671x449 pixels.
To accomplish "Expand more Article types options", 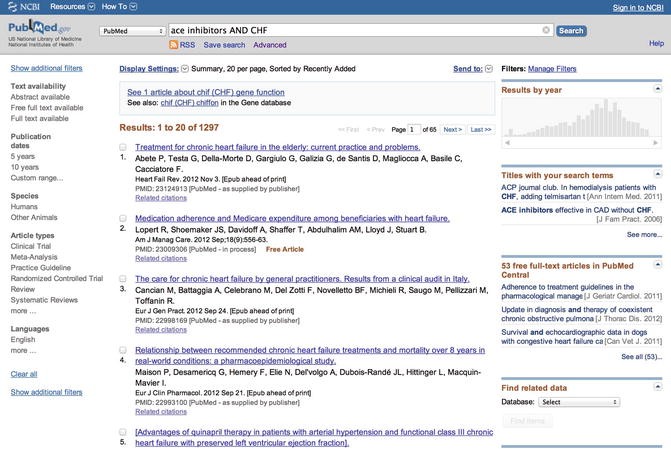I will pyautogui.click(x=23, y=311).
